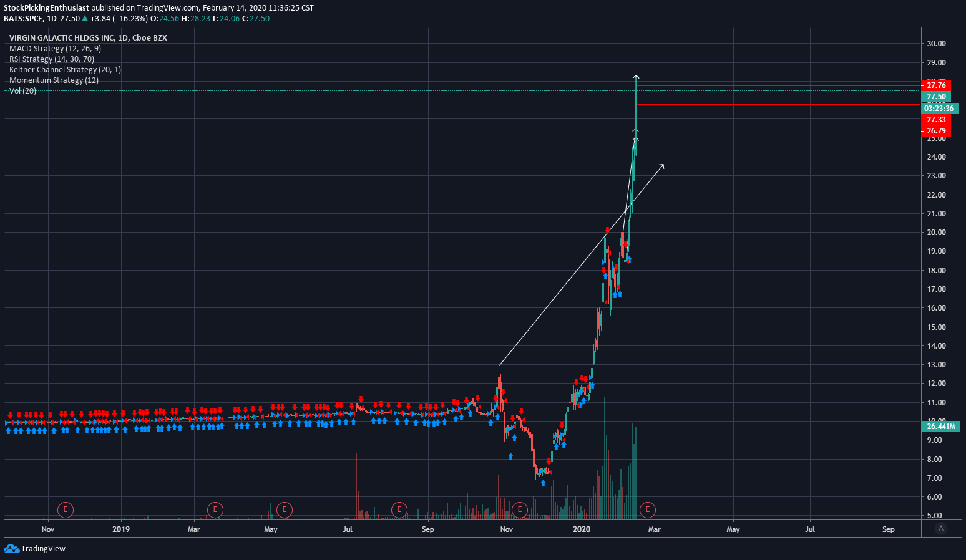Click the last 'Sep' label on time axis
966x560 pixels.
[x=889, y=529]
